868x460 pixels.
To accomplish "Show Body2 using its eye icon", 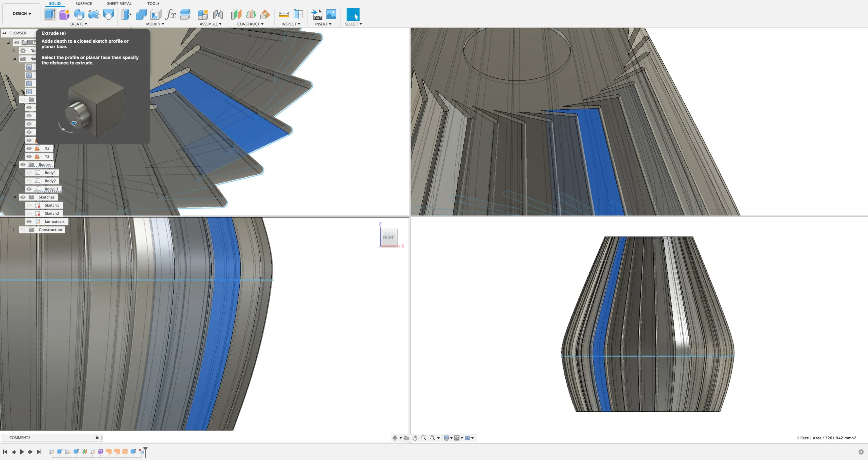I will click(29, 181).
